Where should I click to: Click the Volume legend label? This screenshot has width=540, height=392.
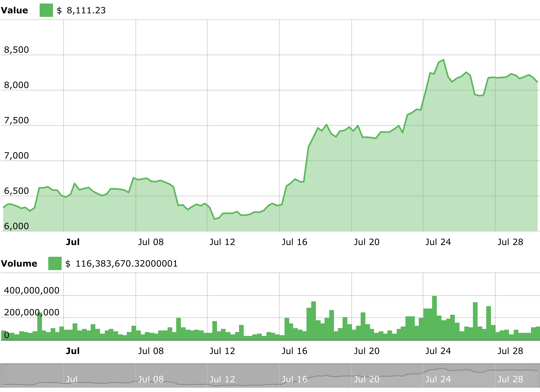click(19, 264)
